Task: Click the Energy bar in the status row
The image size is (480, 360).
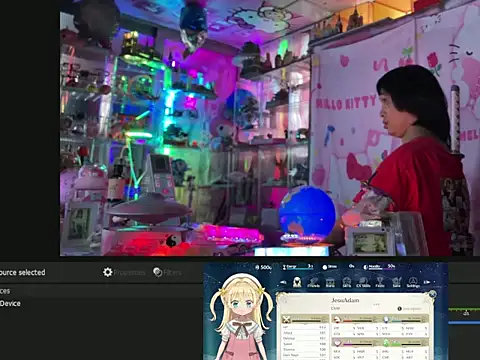Action: coord(298,267)
